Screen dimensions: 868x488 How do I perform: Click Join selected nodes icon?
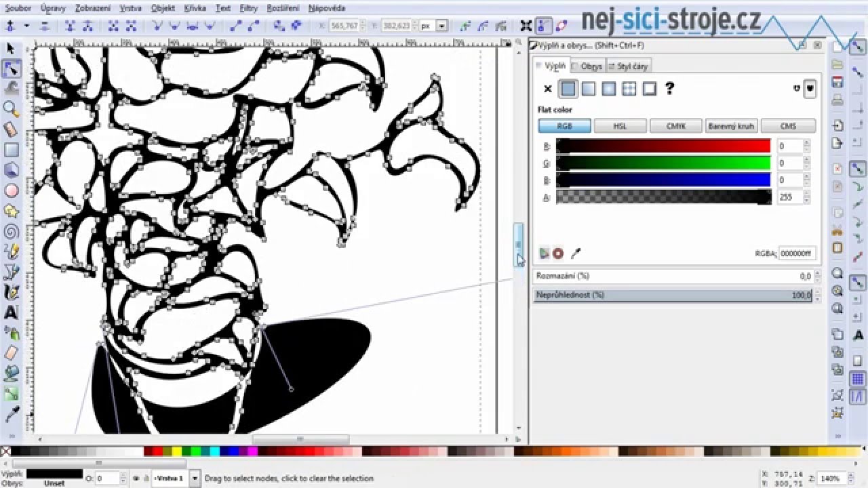click(x=70, y=26)
